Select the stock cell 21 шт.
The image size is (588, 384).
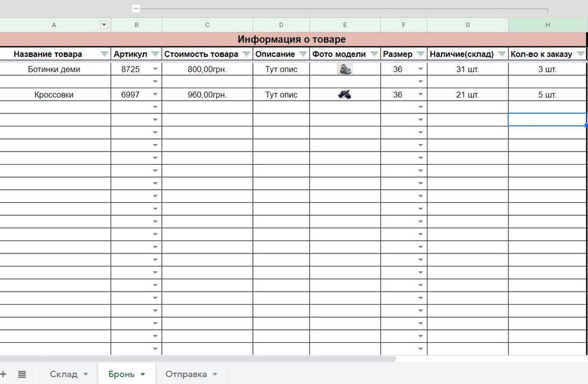click(x=467, y=95)
